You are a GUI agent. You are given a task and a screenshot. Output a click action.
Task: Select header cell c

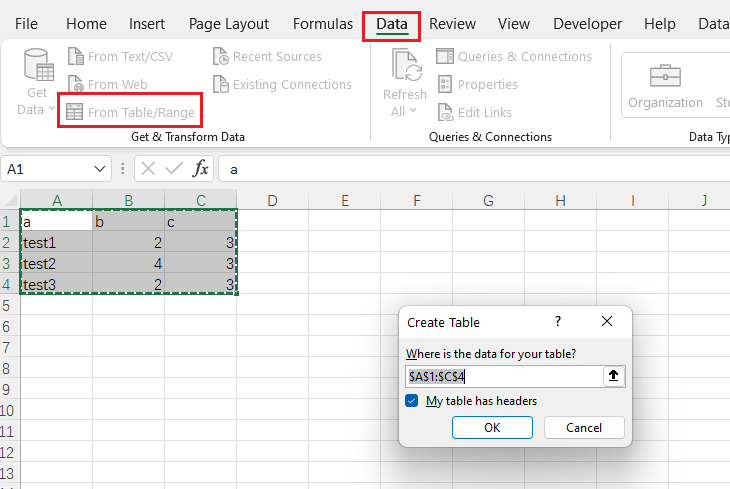click(x=201, y=221)
